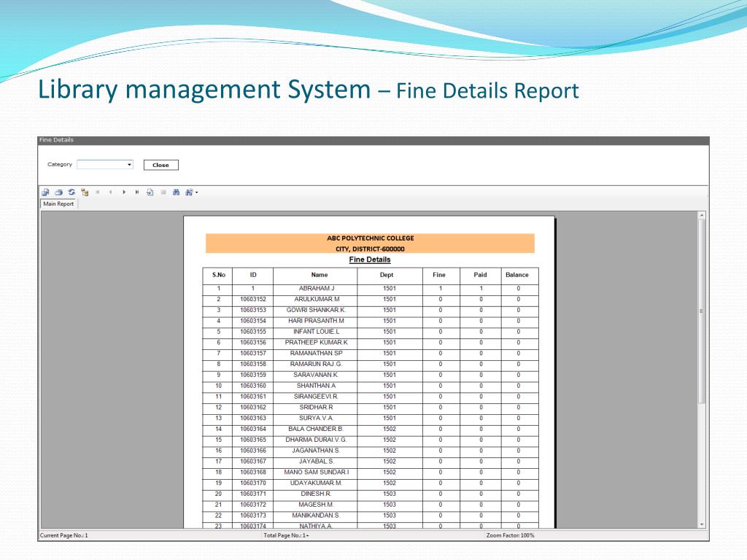Click the name SHANTHAN.A
Image resolution: width=747 pixels, height=560 pixels.
tap(317, 386)
